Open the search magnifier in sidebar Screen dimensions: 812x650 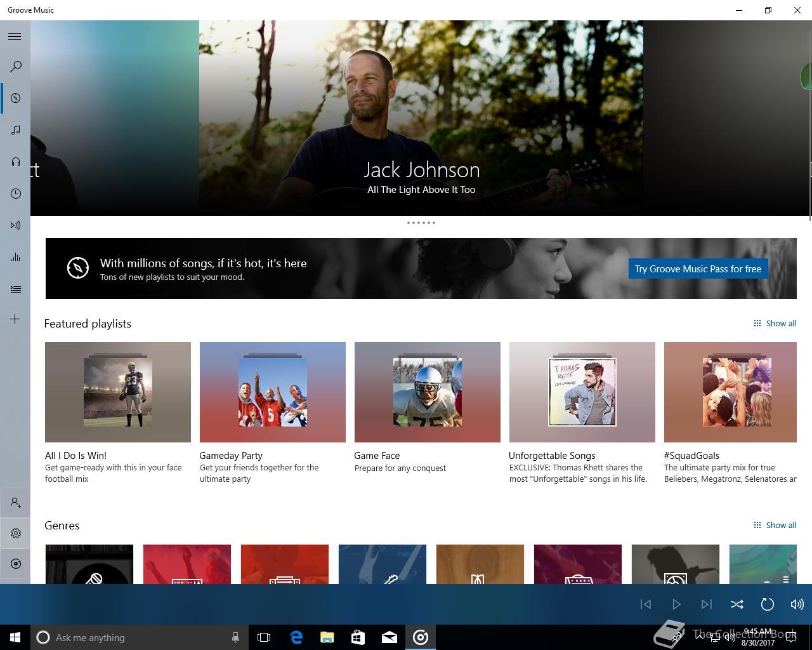click(x=15, y=67)
